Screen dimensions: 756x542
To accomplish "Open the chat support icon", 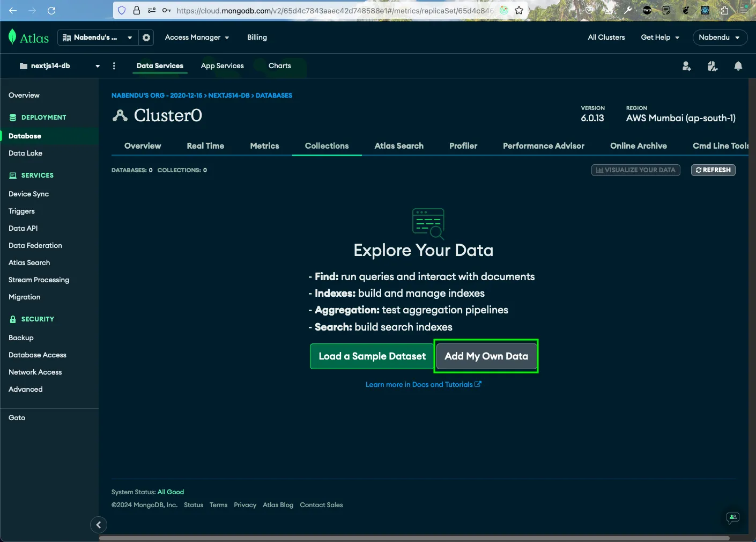I will (x=732, y=518).
